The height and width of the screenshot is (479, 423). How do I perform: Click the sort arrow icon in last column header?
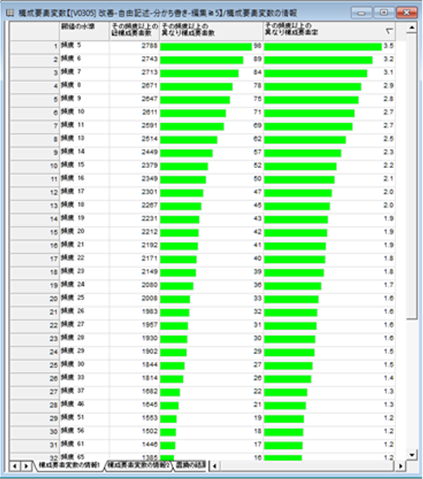click(389, 31)
